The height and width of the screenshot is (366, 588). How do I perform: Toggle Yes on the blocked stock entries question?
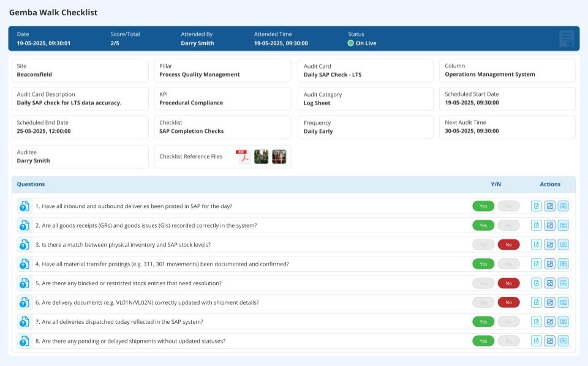pyautogui.click(x=483, y=283)
